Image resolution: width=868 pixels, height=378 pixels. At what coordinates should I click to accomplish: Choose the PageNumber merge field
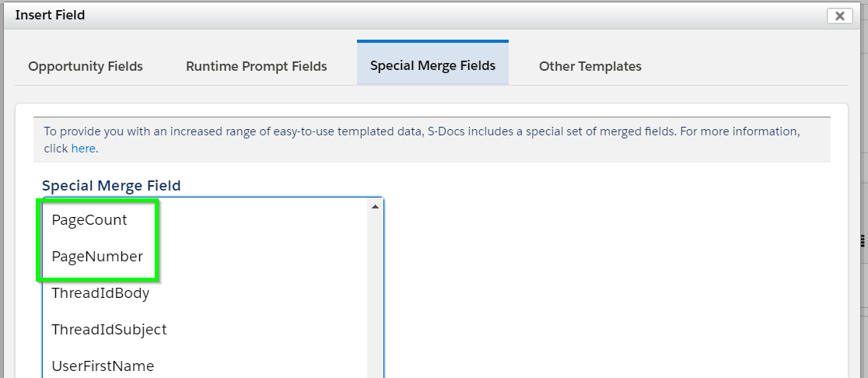click(x=97, y=256)
